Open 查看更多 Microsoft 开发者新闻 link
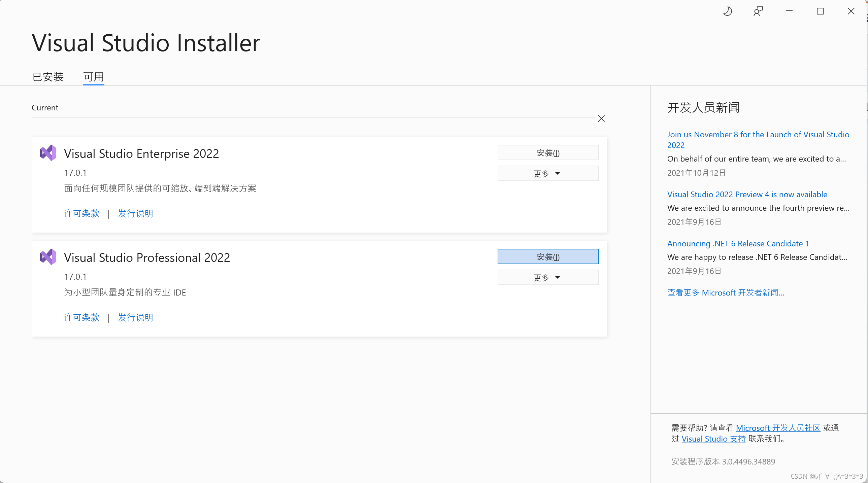868x483 pixels. [x=726, y=293]
